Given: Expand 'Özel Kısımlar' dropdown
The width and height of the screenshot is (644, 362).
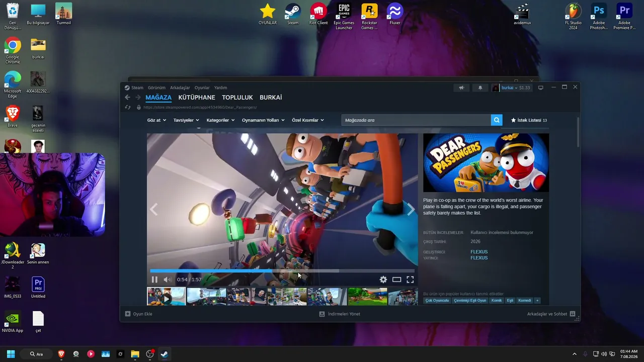Looking at the screenshot, I should pos(308,120).
